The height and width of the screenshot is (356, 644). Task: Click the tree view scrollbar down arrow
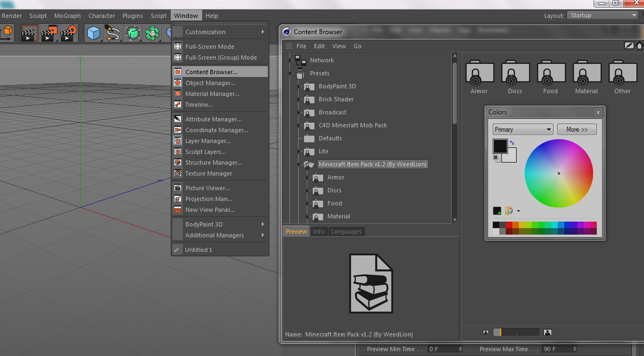tap(455, 220)
